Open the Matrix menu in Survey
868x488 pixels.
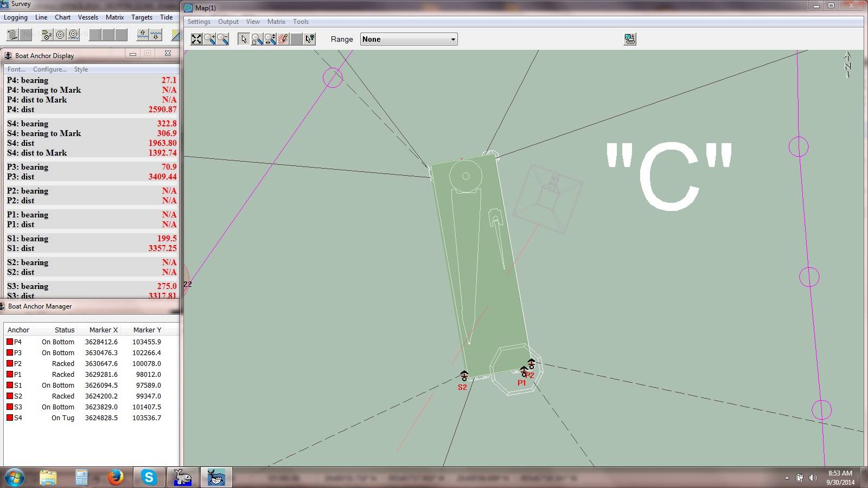coord(114,17)
